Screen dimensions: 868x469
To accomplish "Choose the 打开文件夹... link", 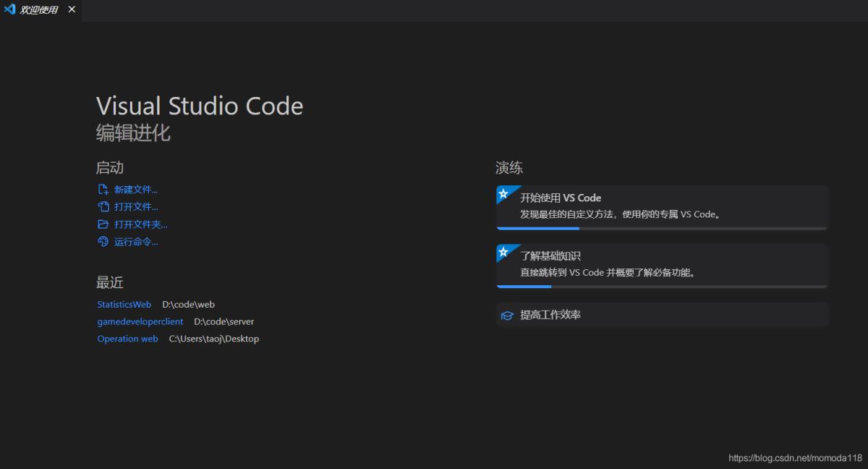I will 141,224.
